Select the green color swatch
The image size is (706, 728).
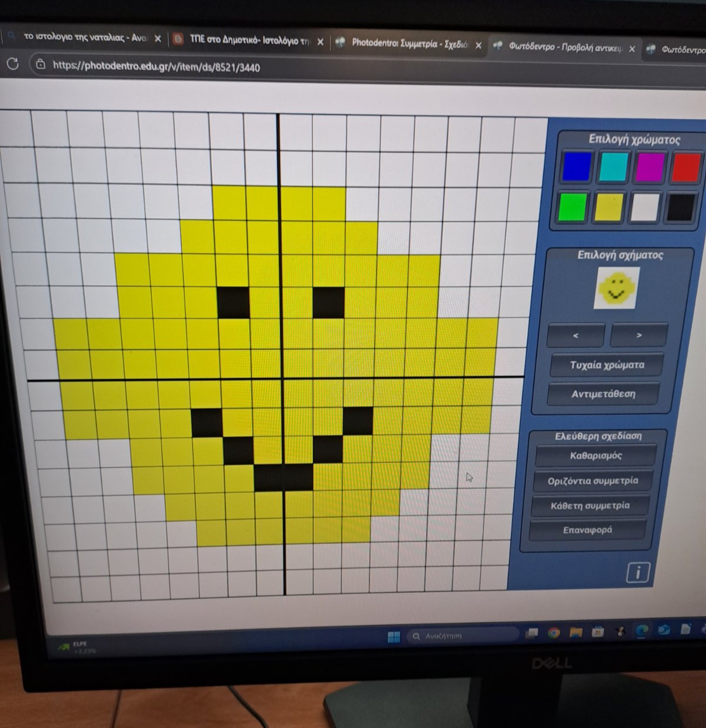571,207
